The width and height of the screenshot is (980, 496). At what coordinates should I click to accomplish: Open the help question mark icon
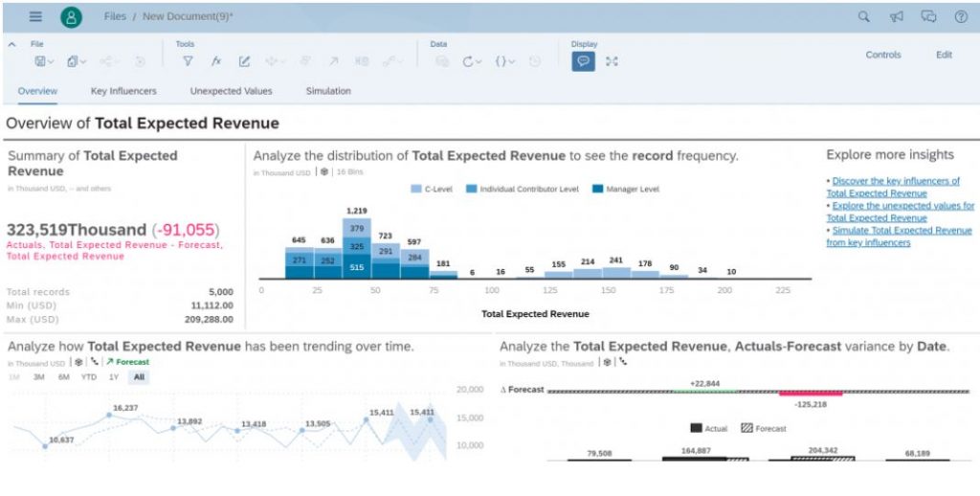click(x=960, y=16)
